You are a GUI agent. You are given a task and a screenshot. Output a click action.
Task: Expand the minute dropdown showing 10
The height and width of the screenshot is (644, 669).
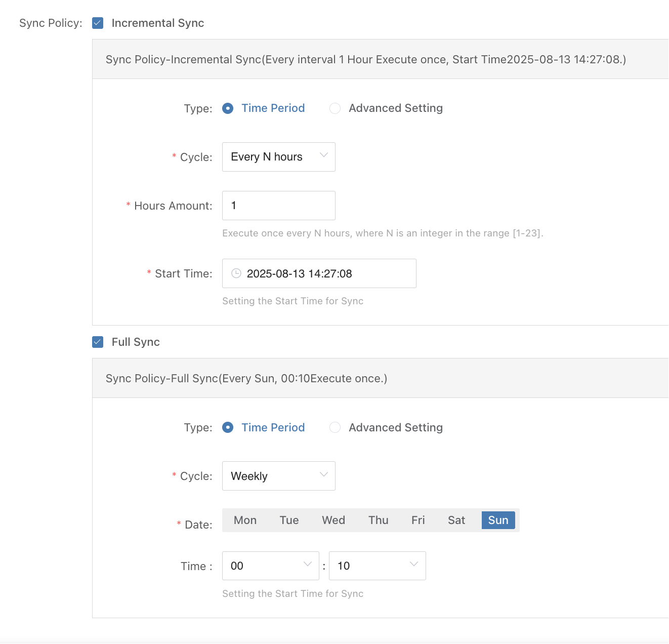click(377, 566)
